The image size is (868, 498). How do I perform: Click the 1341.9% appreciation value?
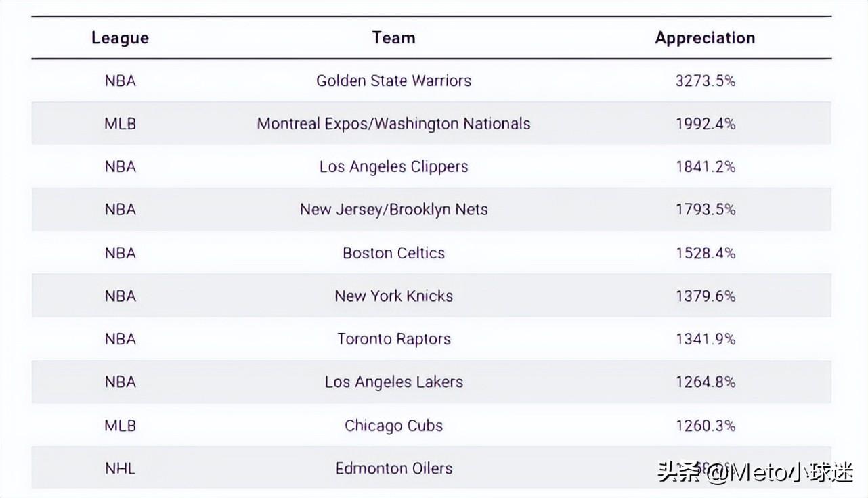coord(705,339)
